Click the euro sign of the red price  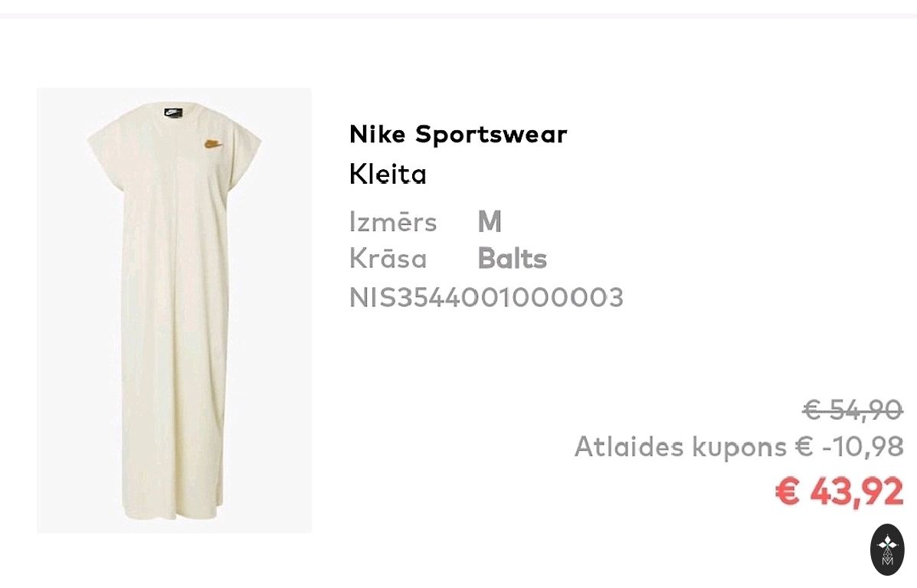[787, 491]
